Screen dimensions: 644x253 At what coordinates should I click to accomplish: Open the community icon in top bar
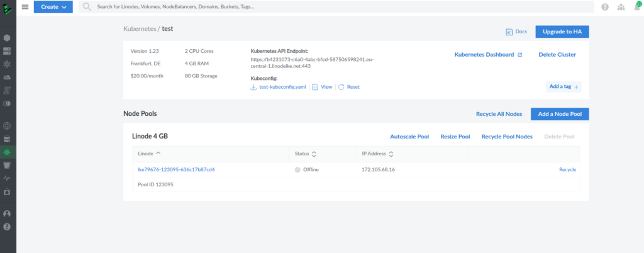pyautogui.click(x=621, y=7)
